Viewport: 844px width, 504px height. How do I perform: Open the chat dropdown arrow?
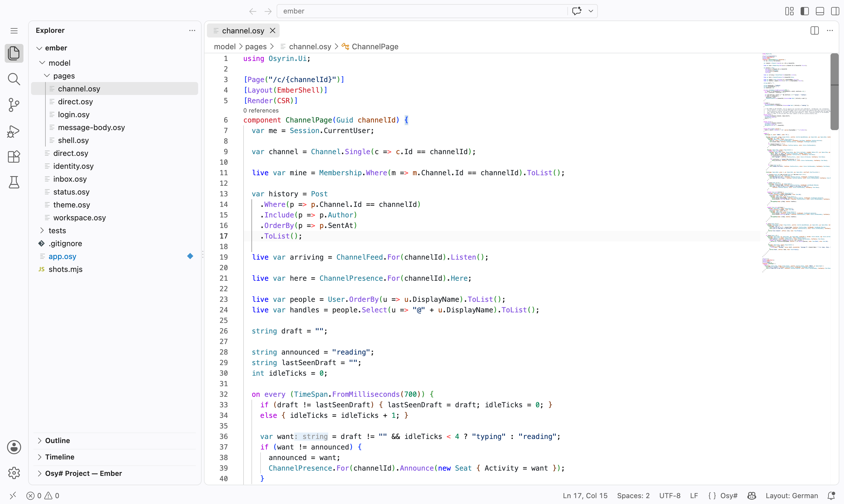pos(591,11)
